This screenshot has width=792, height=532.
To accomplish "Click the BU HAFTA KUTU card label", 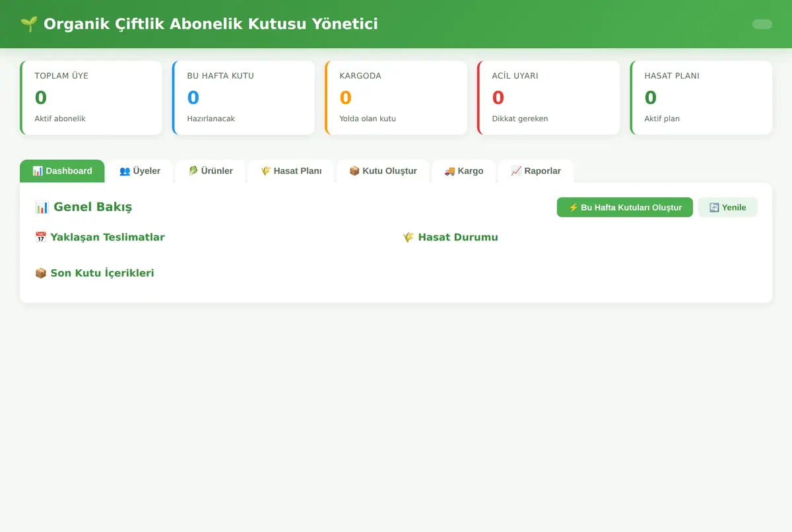I will coord(220,76).
